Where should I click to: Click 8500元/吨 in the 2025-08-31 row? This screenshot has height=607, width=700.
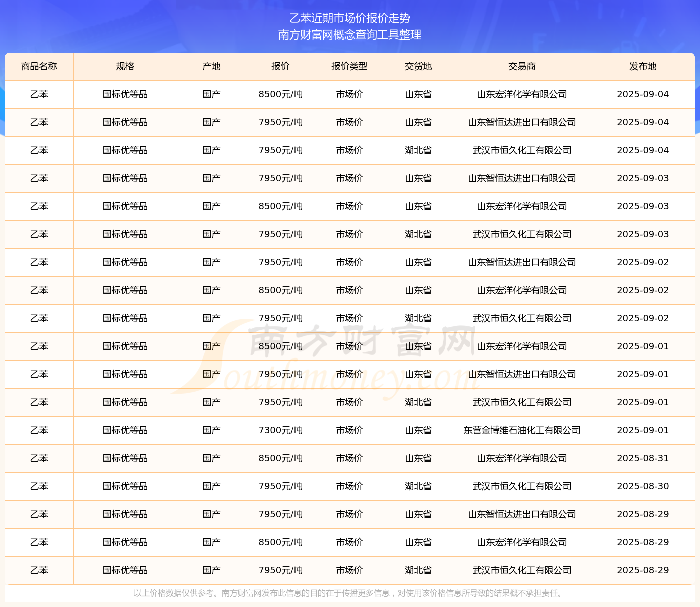(x=280, y=458)
